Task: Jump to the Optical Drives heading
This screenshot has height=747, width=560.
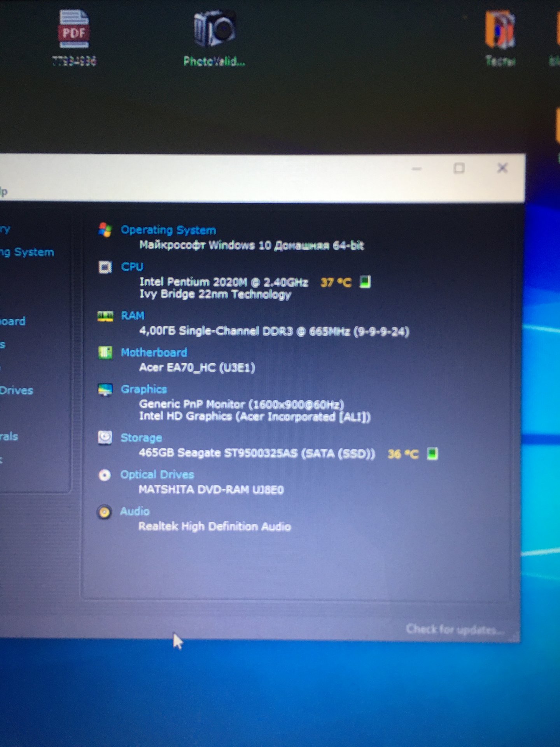Action: click(x=157, y=475)
